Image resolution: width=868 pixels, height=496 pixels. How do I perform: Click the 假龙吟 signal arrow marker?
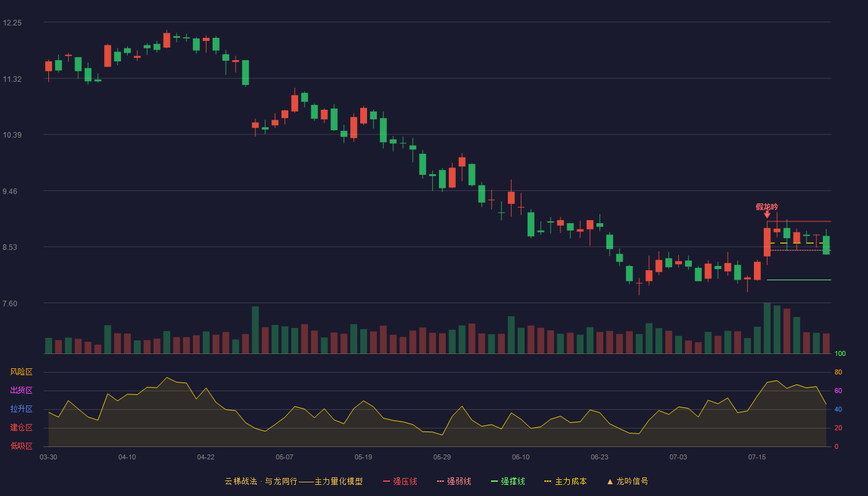click(767, 215)
